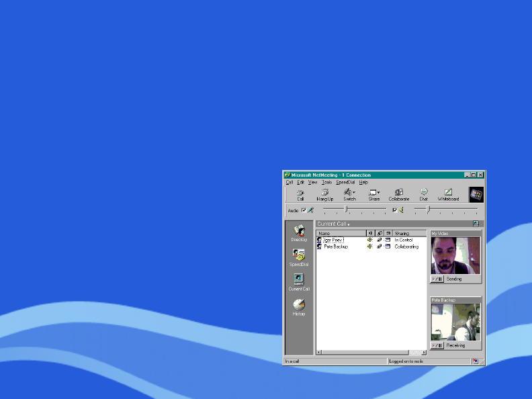Click the Collaborating sharing status
This screenshot has height=399, width=532.
(406, 247)
